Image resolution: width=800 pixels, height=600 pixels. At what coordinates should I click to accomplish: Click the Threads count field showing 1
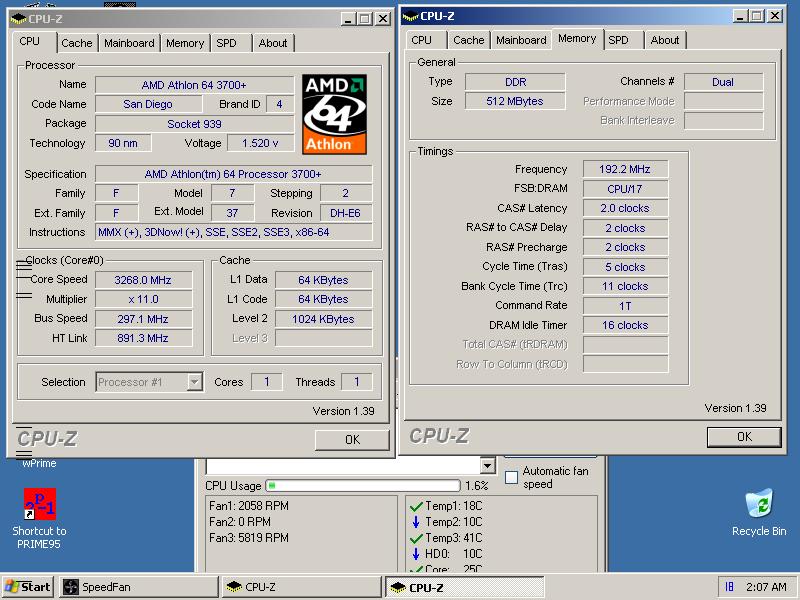(x=357, y=382)
